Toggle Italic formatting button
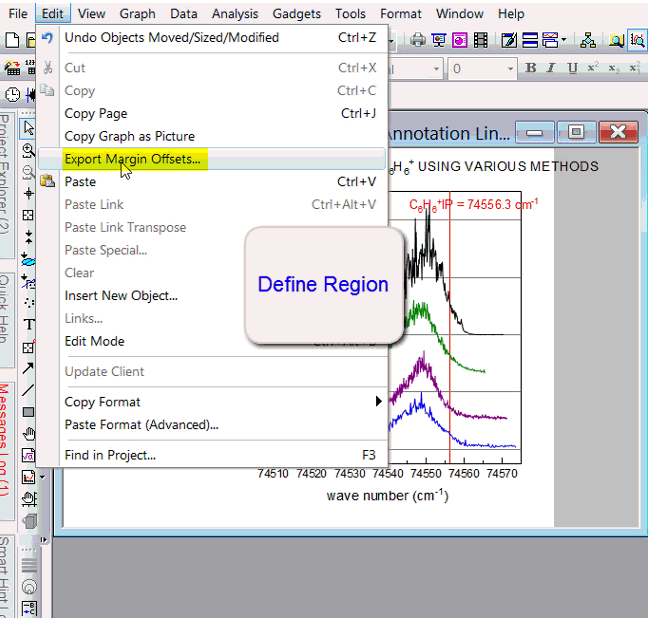Image resolution: width=651 pixels, height=621 pixels. pyautogui.click(x=551, y=68)
